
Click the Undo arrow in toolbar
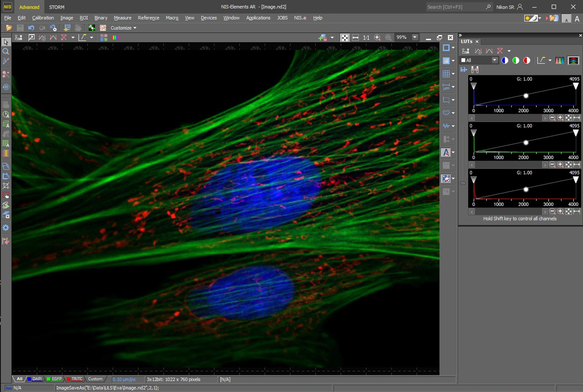click(31, 28)
